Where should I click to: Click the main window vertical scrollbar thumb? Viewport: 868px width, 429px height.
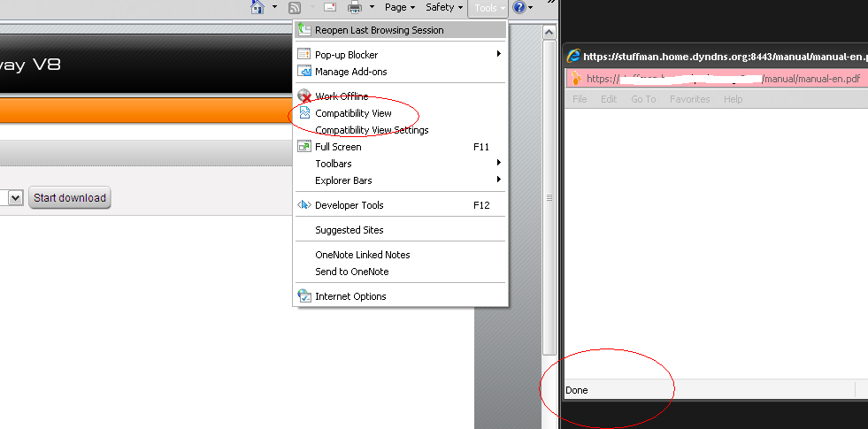pos(549,197)
